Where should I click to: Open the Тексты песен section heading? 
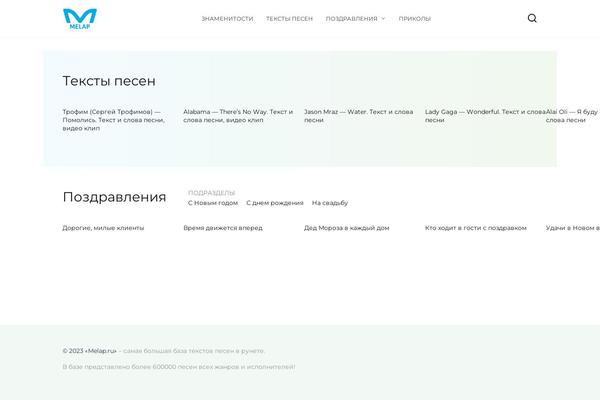coord(109,81)
